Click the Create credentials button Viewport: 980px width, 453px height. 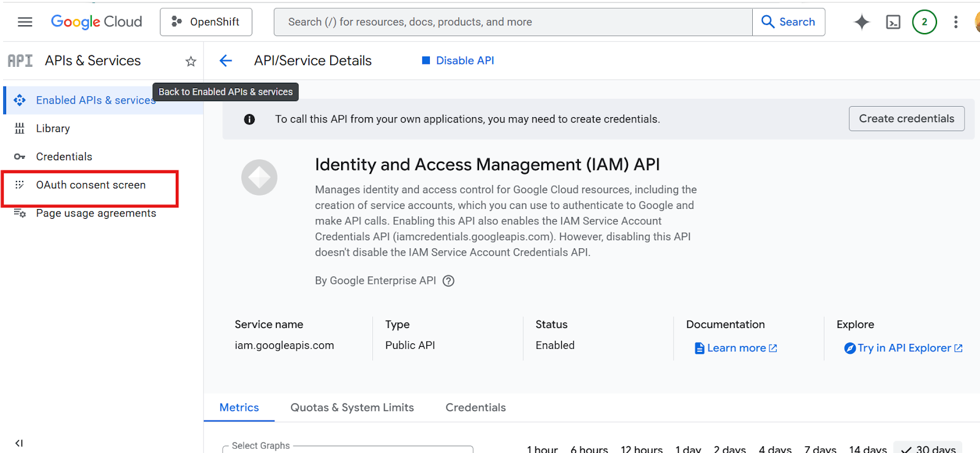906,119
